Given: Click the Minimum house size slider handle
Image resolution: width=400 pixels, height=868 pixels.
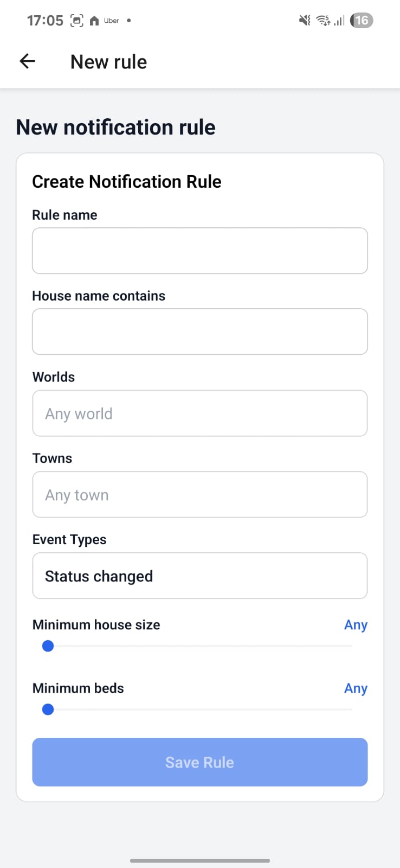Looking at the screenshot, I should pos(48,646).
